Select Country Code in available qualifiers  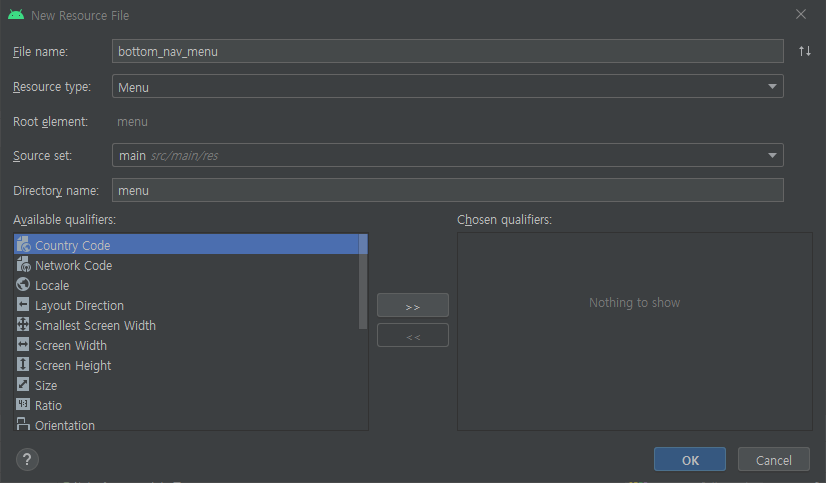(x=186, y=244)
